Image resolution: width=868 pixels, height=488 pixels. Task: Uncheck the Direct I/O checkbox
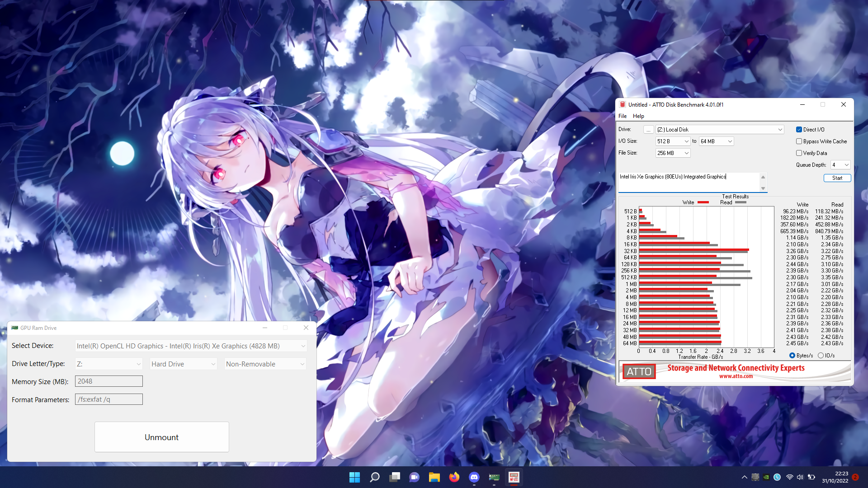point(799,130)
